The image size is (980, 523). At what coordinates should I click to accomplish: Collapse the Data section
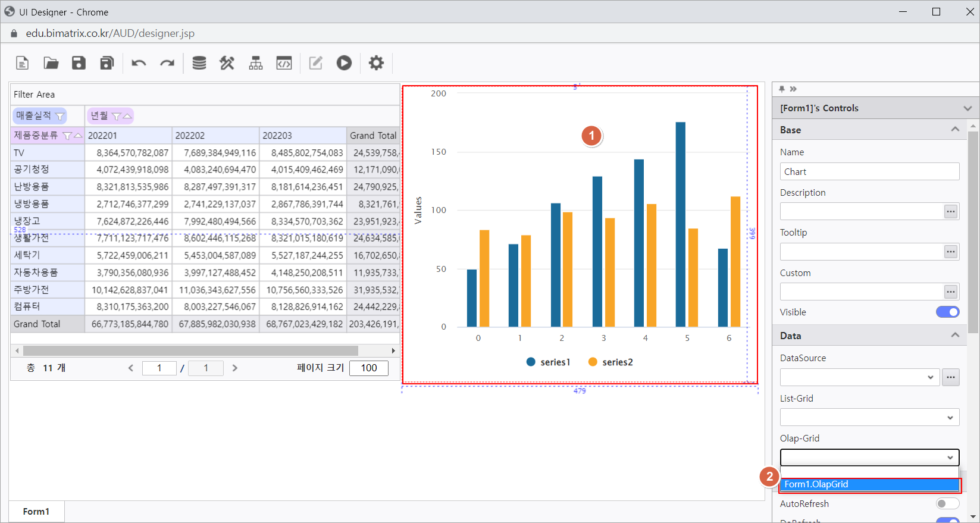955,336
